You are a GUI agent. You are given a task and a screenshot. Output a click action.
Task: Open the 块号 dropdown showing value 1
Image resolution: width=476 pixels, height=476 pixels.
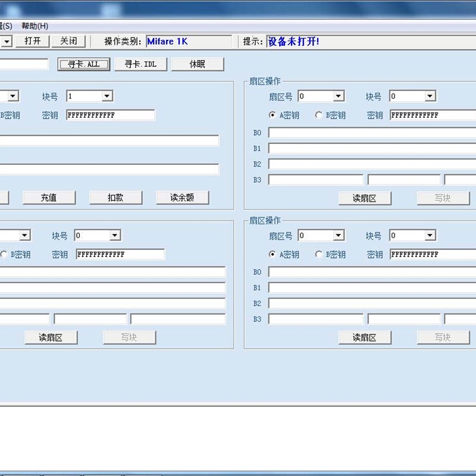pyautogui.click(x=105, y=96)
